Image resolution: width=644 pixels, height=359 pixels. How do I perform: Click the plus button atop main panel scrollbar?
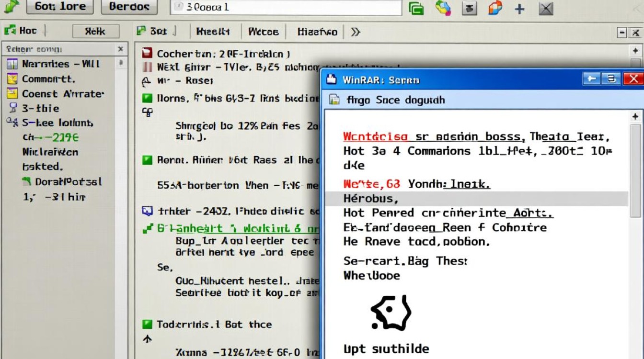(x=635, y=50)
